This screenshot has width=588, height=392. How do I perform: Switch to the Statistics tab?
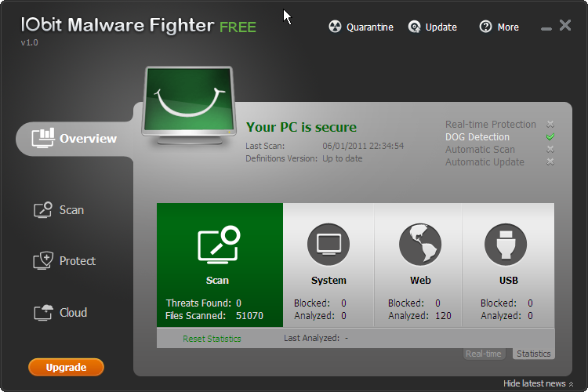click(x=534, y=354)
